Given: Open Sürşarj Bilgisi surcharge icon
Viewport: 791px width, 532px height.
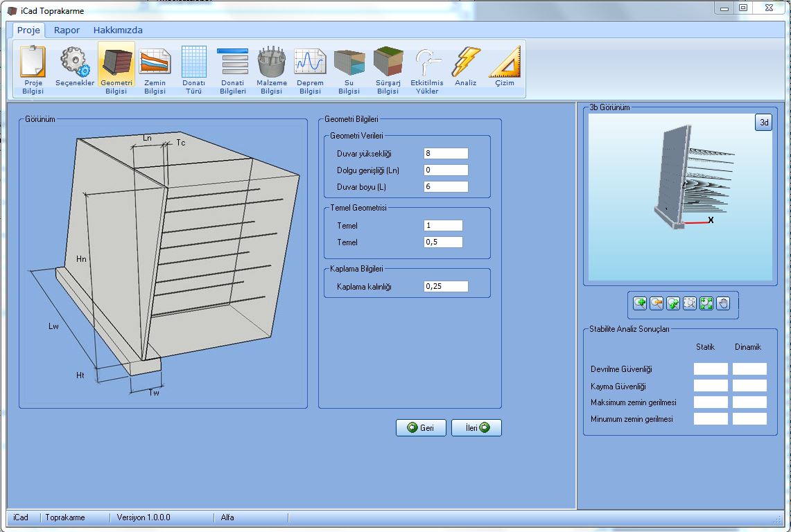Looking at the screenshot, I should [x=388, y=69].
